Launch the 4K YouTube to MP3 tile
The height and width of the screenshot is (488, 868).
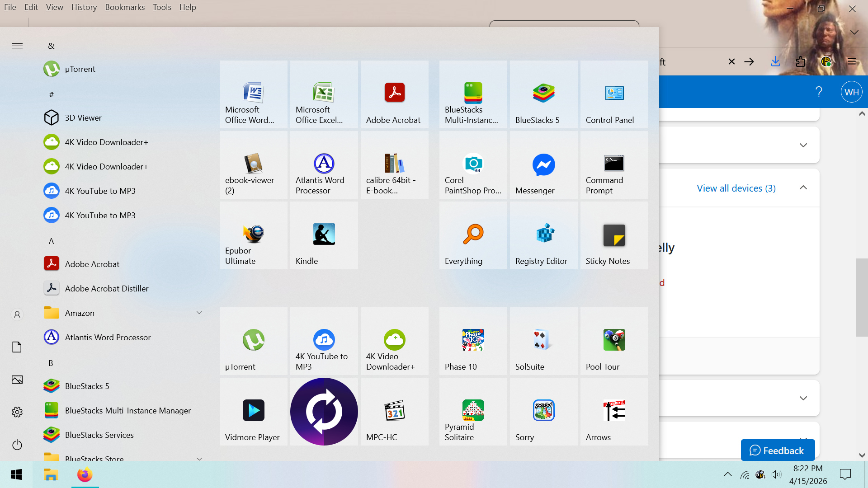point(324,341)
